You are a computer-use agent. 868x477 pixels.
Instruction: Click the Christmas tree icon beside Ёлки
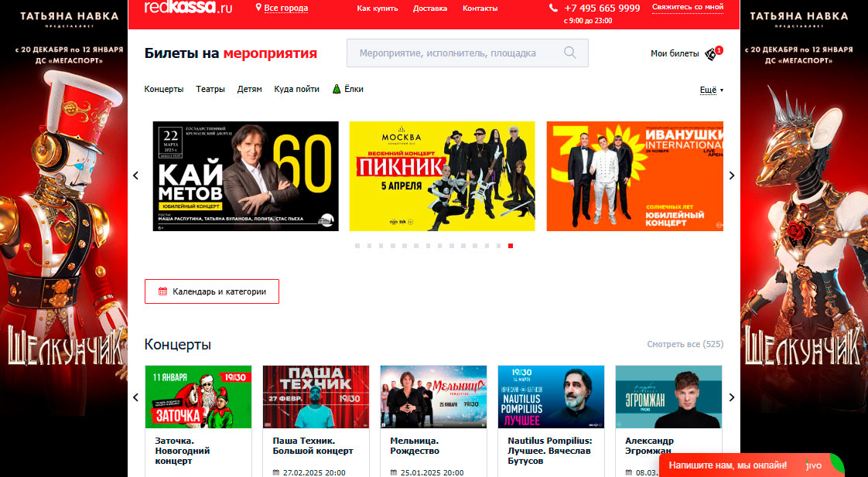(336, 89)
